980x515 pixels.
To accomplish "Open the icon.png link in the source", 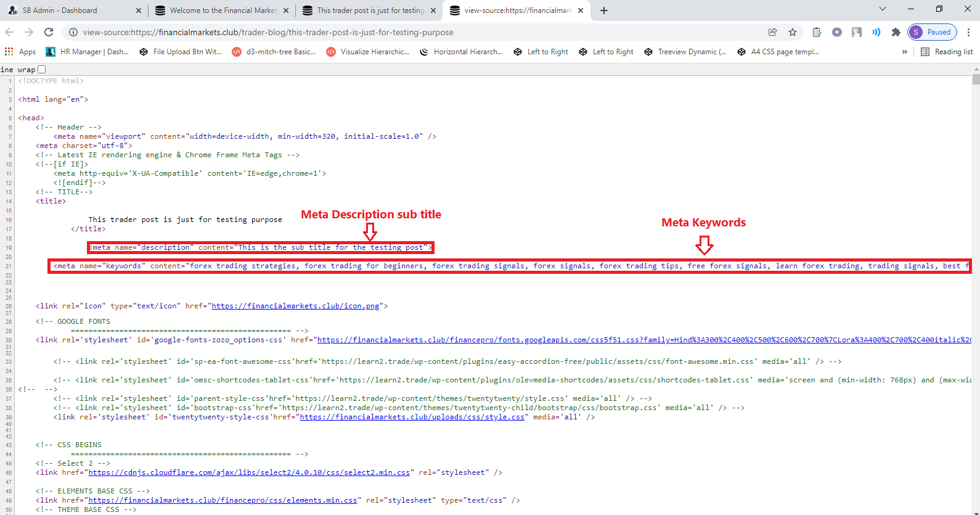I will coord(295,306).
